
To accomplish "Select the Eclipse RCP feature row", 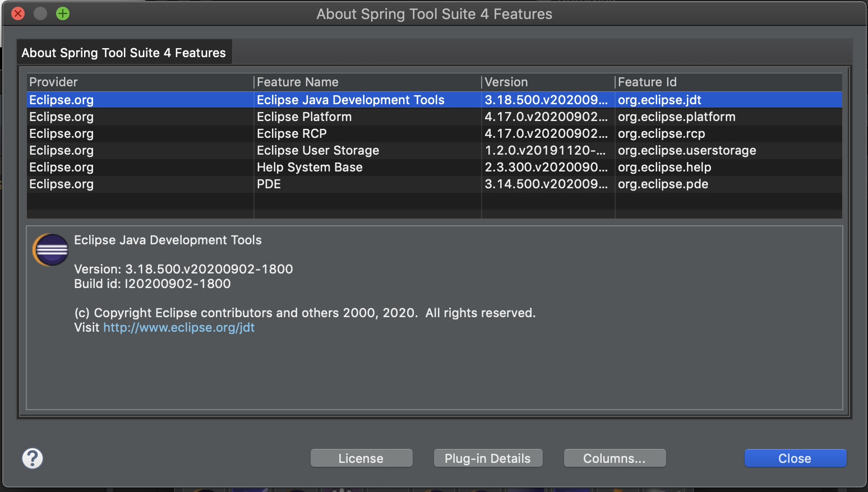I will [x=435, y=133].
